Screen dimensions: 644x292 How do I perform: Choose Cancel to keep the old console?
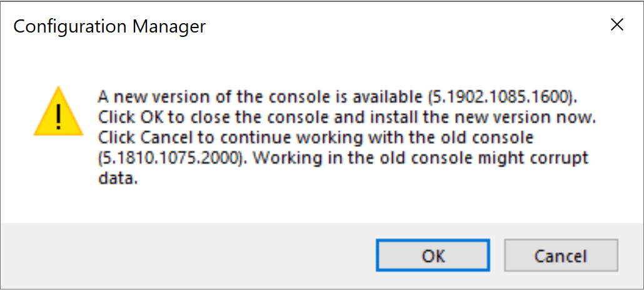560,256
